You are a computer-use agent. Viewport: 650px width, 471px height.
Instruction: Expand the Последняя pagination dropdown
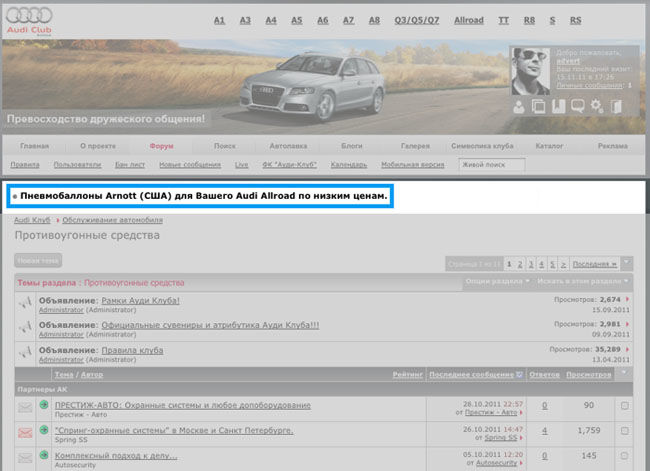point(626,264)
